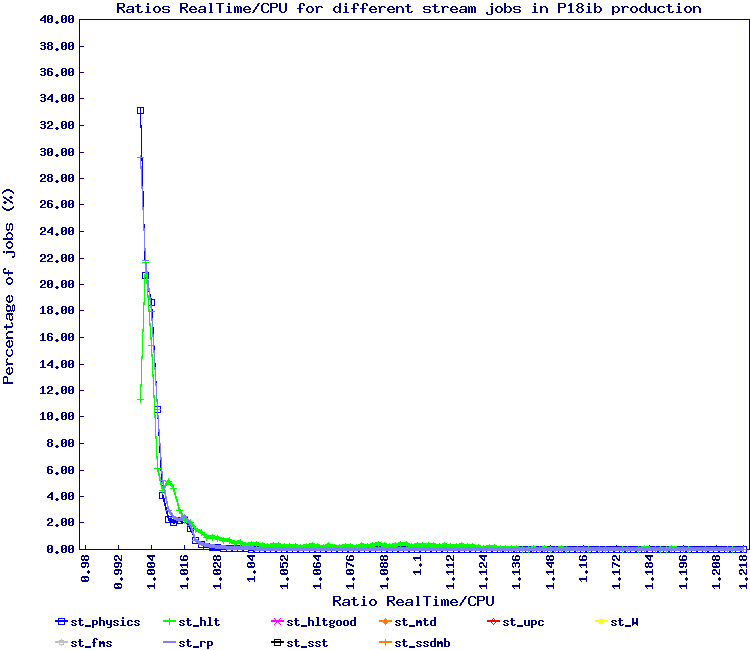
Task: Click the st_hltgood legend label
Action: [321, 623]
